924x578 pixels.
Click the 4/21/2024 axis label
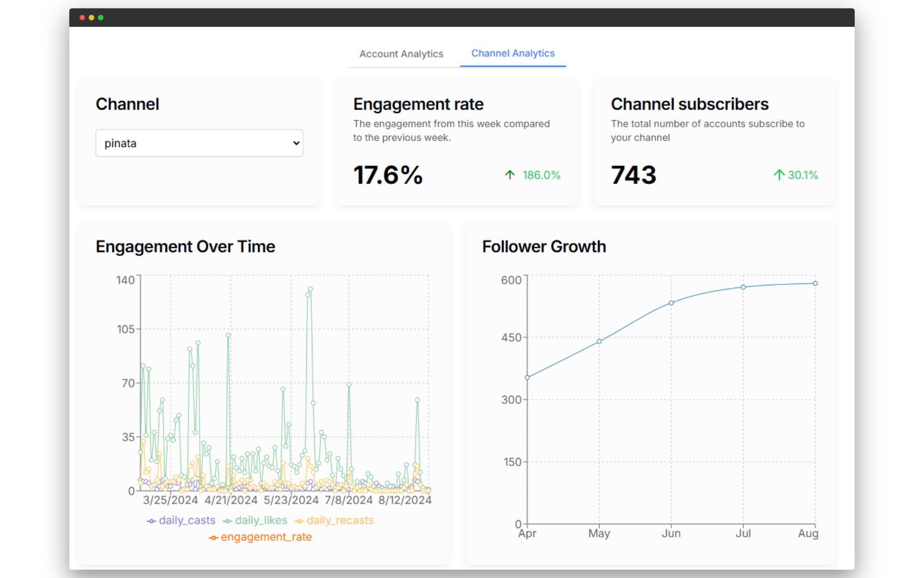[231, 500]
